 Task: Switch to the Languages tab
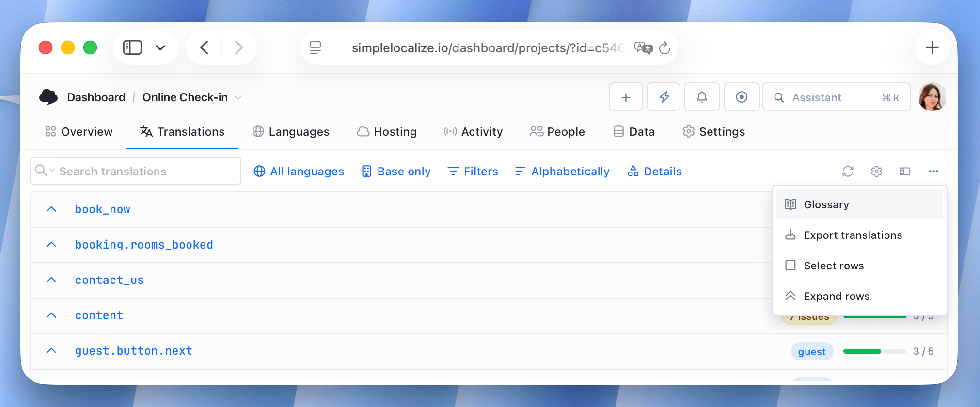pos(291,132)
